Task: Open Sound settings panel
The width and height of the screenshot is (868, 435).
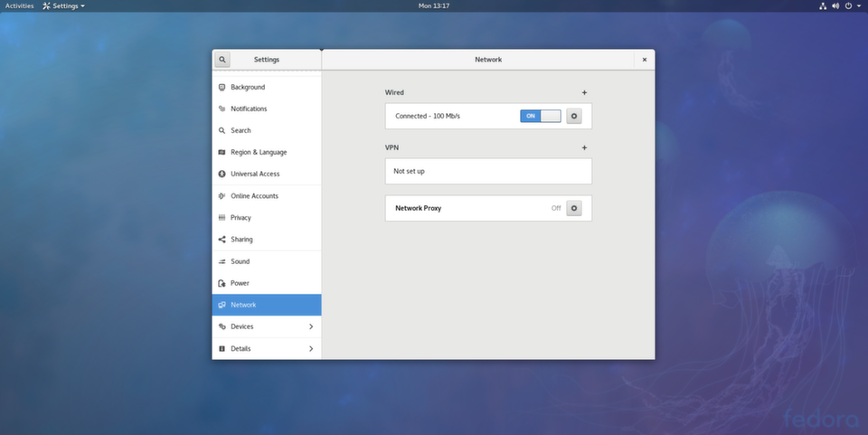Action: (x=266, y=261)
